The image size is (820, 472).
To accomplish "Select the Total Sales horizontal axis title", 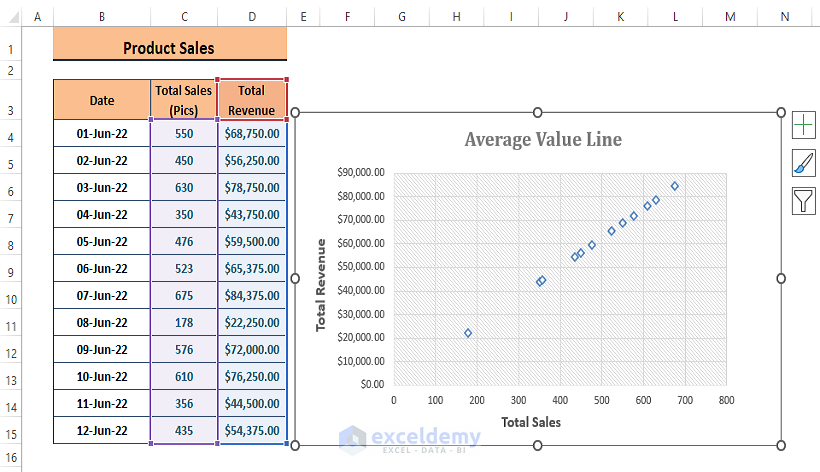I will [531, 422].
